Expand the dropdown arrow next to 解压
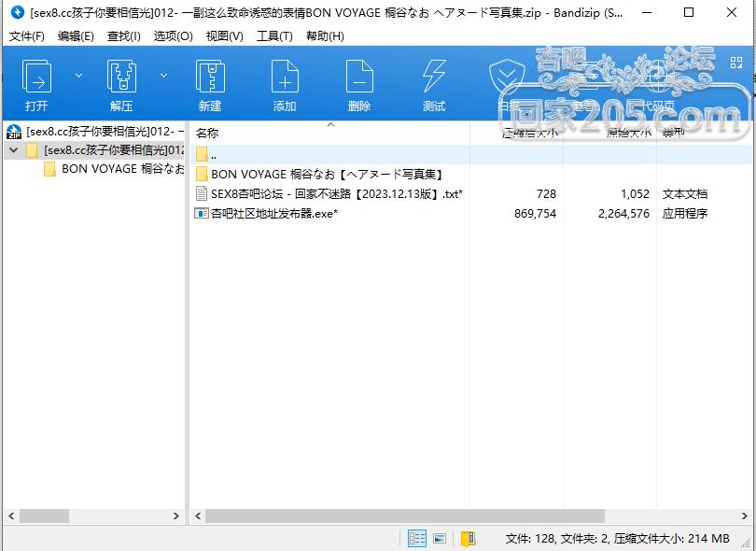 coord(164,76)
